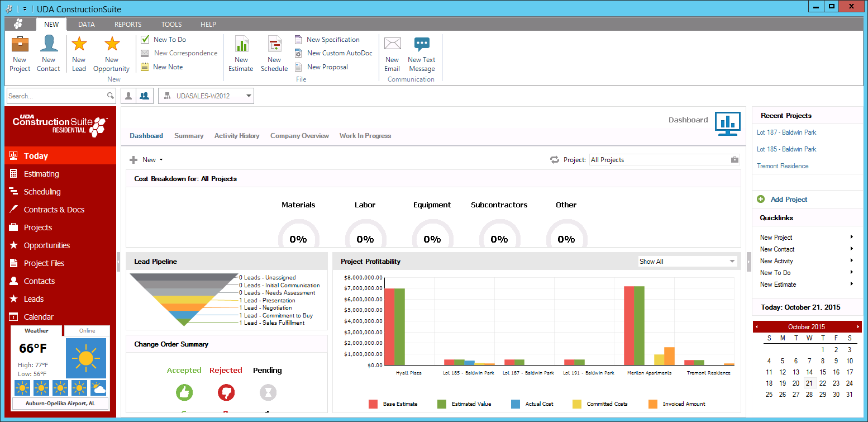Open Opportunities in sidebar
This screenshot has width=868, height=422.
tap(60, 245)
